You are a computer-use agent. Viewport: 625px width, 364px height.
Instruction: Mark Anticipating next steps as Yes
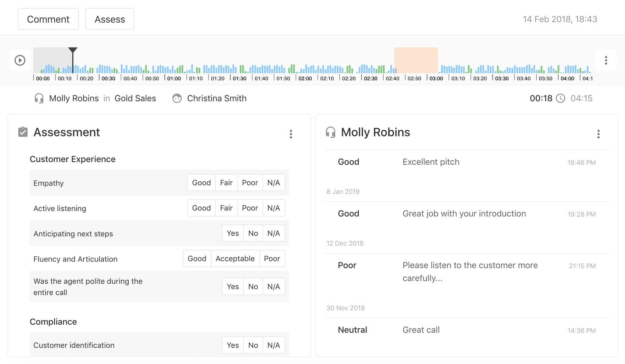(x=232, y=233)
